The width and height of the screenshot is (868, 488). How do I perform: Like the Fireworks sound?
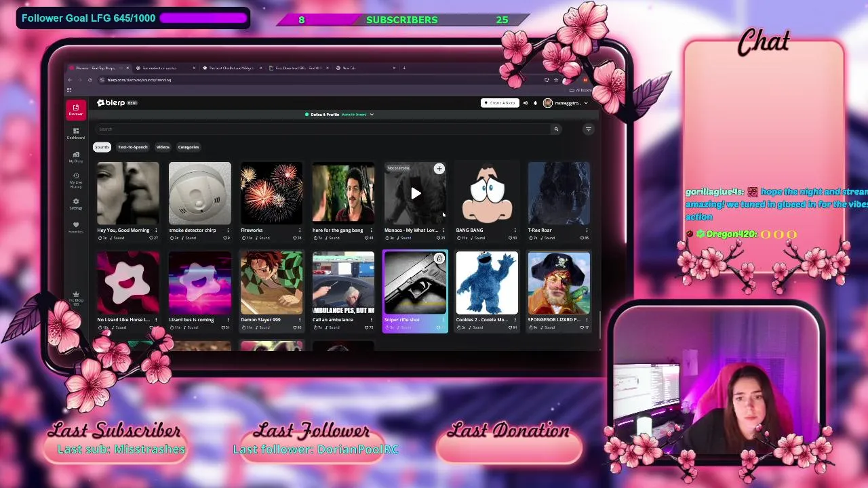296,238
